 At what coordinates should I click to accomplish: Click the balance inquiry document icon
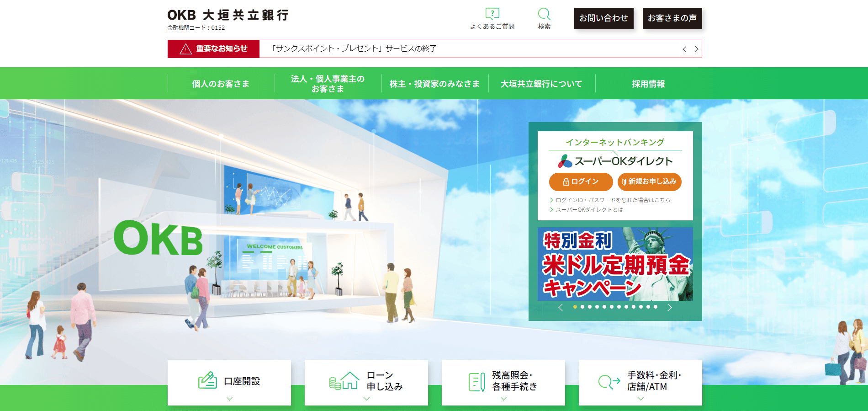(x=476, y=382)
